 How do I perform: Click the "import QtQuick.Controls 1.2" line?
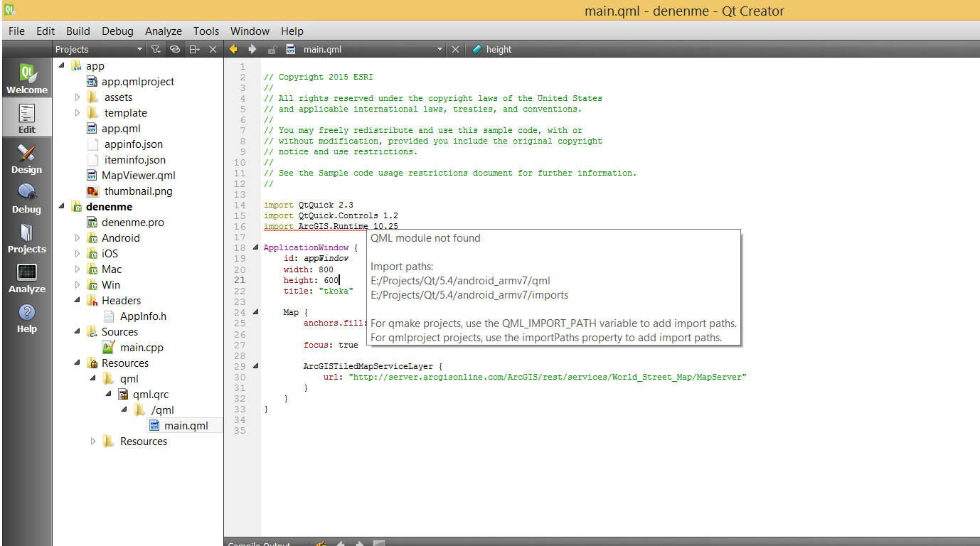[x=331, y=215]
